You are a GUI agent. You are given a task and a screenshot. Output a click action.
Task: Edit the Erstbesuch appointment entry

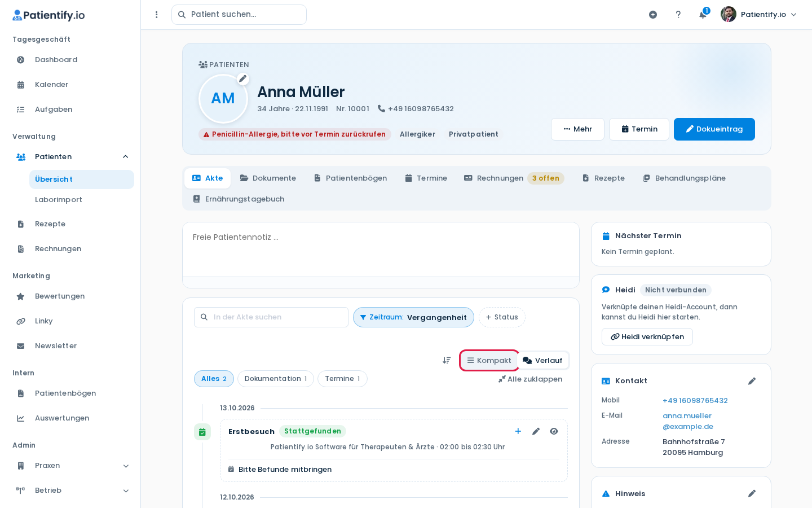pyautogui.click(x=536, y=431)
